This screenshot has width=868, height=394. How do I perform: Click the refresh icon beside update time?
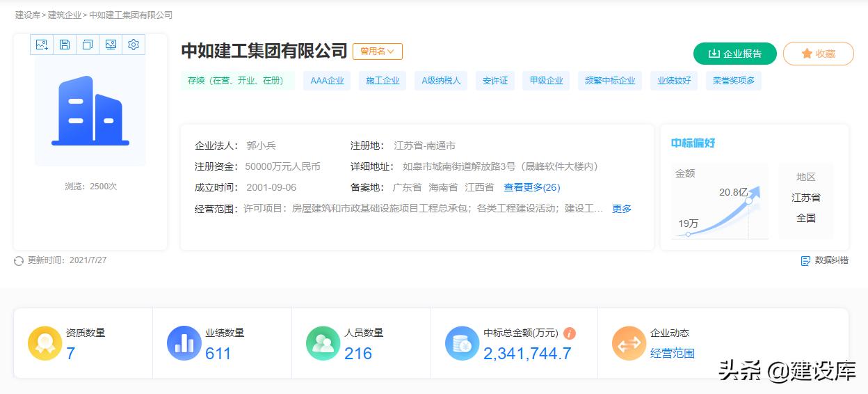pyautogui.click(x=19, y=261)
